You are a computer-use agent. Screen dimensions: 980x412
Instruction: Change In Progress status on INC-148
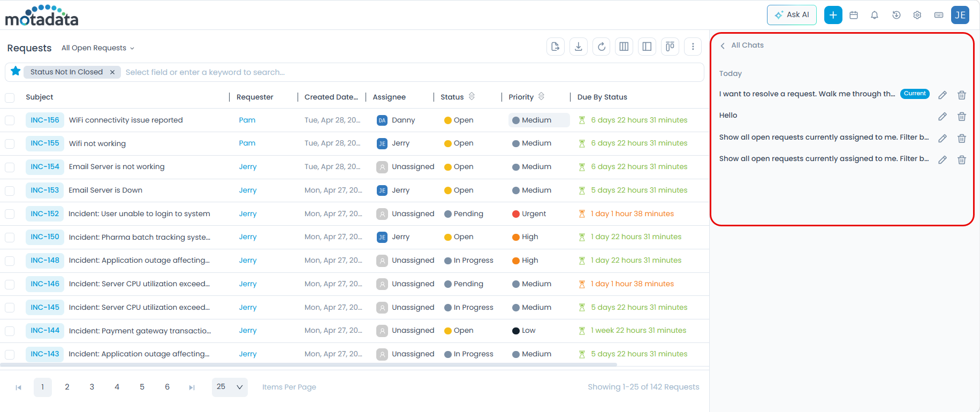[x=469, y=260]
